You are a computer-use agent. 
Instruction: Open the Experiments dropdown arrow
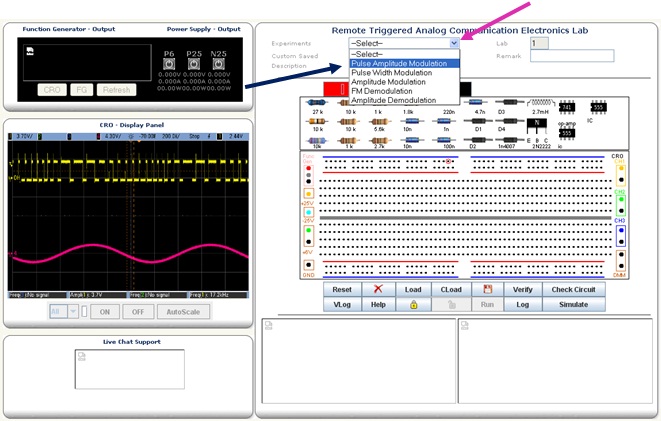click(x=454, y=43)
